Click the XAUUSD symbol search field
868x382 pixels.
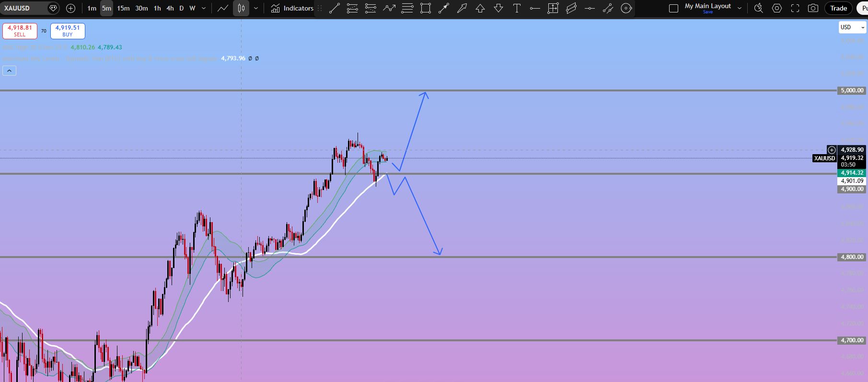[x=24, y=8]
